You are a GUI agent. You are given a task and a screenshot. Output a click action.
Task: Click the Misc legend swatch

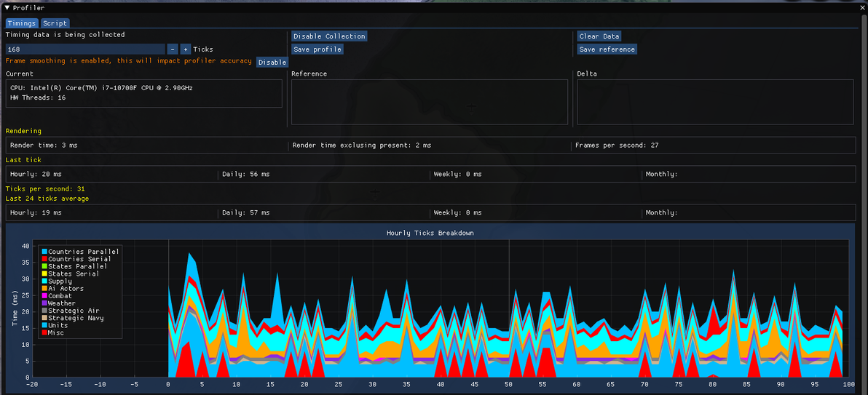click(x=44, y=332)
